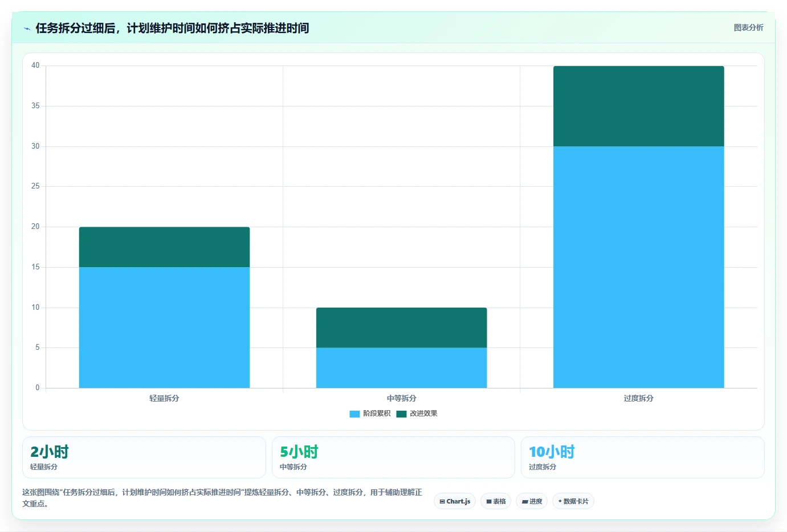787x532 pixels.
Task: Open the 2小时 轻量拆分 stat card
Action: point(144,457)
